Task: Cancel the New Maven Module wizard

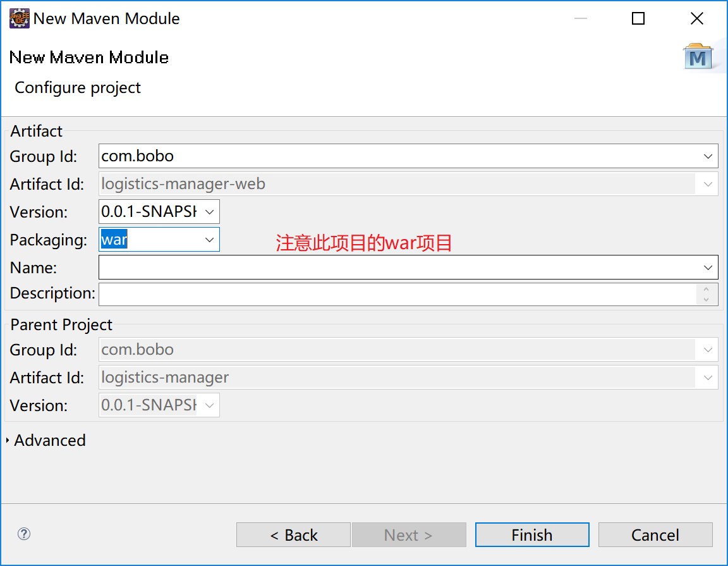Action: [655, 535]
